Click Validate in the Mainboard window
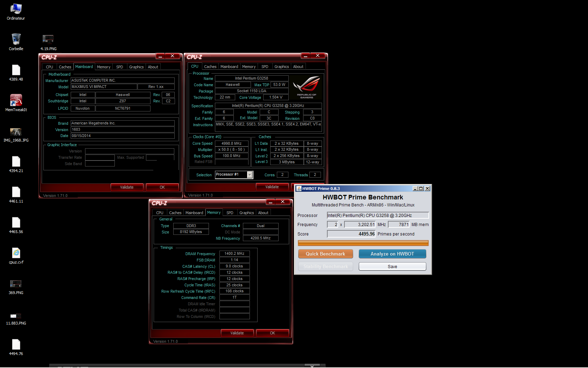This screenshot has width=588, height=368. (127, 187)
